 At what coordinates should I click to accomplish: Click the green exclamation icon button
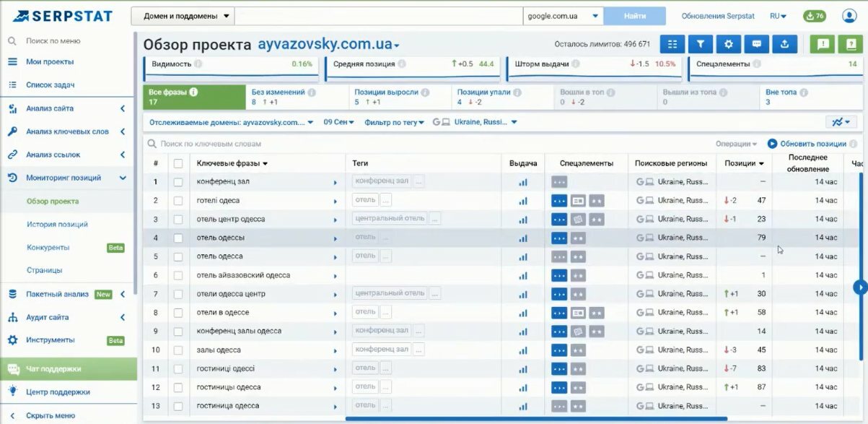click(823, 44)
